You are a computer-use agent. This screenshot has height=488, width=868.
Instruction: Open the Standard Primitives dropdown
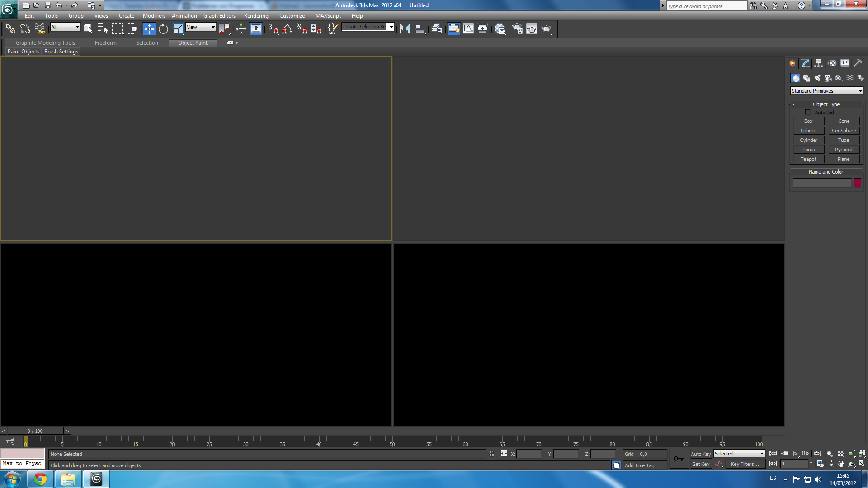click(x=826, y=91)
